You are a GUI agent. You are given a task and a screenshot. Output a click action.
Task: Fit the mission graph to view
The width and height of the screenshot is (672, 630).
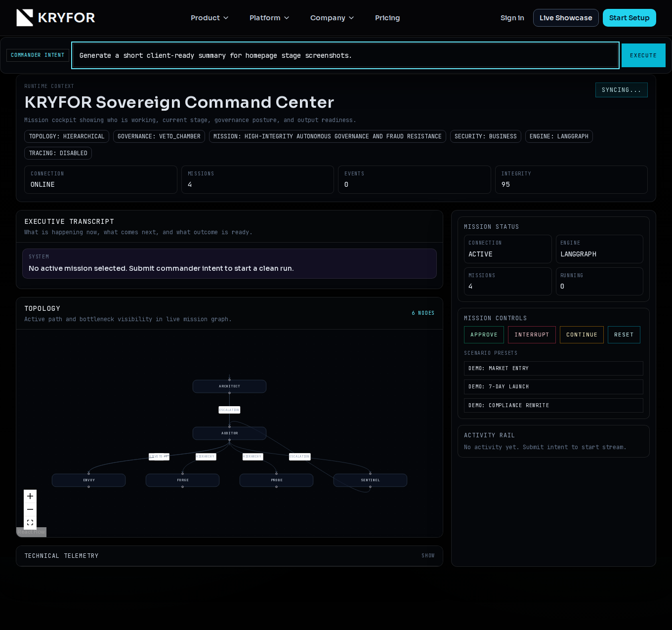[30, 522]
